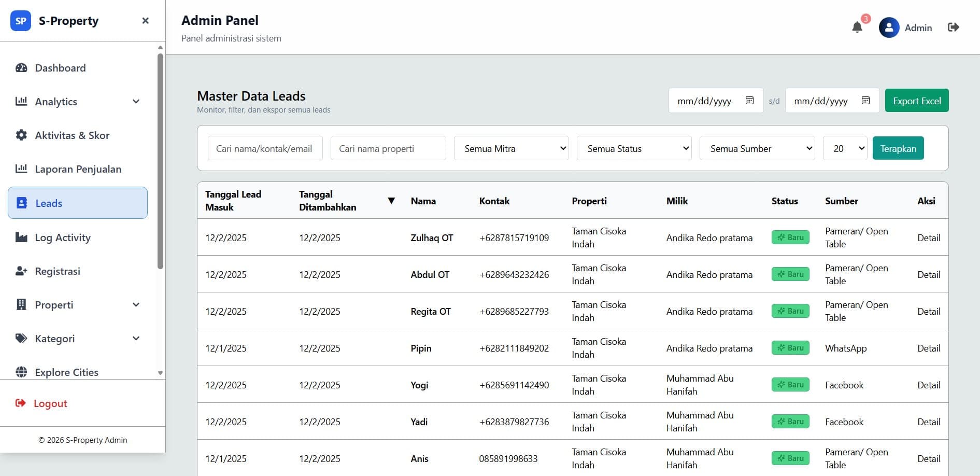
Task: Click the sidebar scroll-up arrow
Action: pyautogui.click(x=160, y=47)
